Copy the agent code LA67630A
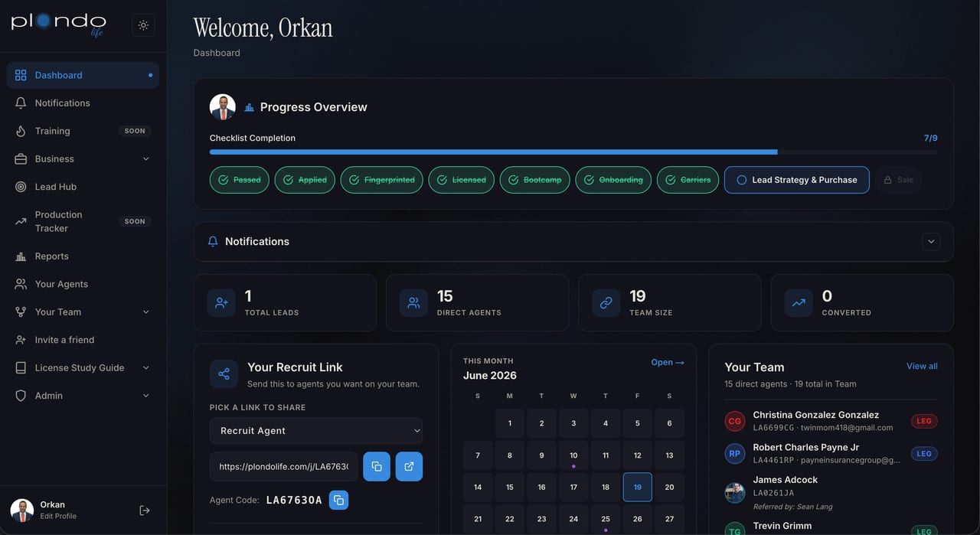 tap(338, 500)
